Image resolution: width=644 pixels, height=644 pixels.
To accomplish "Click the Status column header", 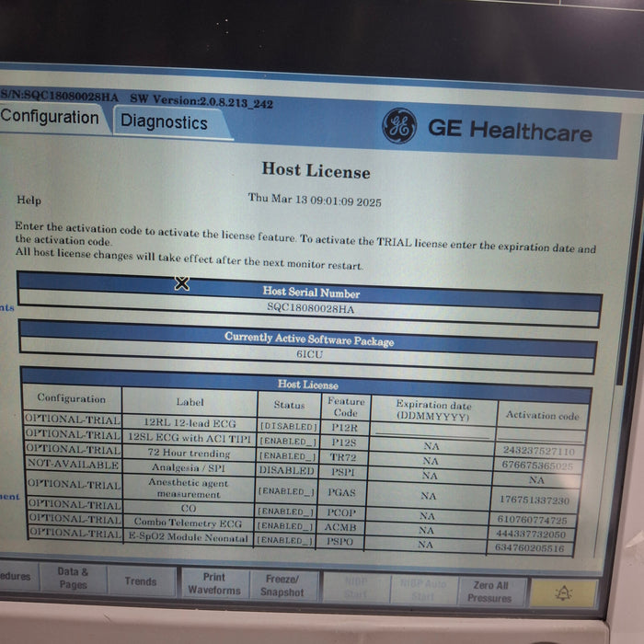I will tap(289, 405).
